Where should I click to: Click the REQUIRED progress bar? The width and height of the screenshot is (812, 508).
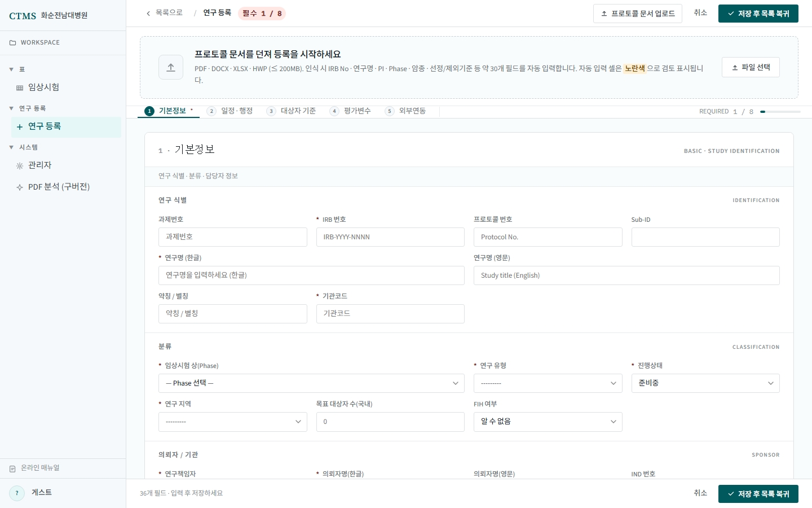(x=780, y=112)
